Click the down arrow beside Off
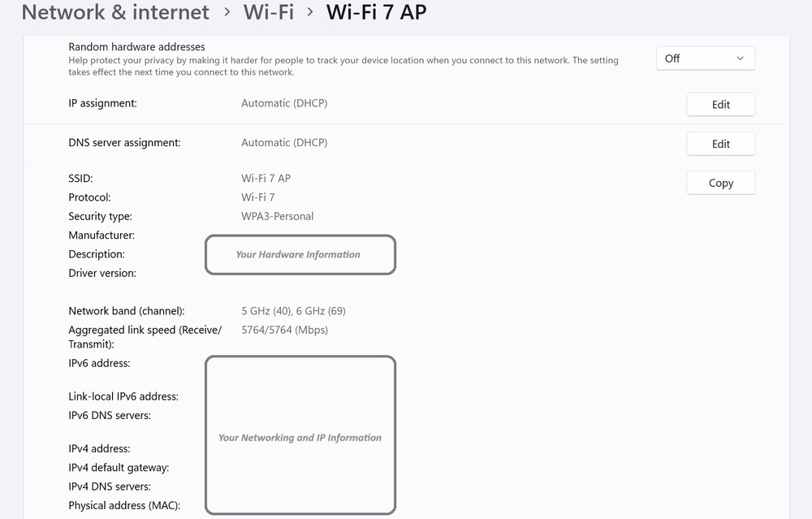Viewport: 812px width, 519px height. (x=740, y=58)
